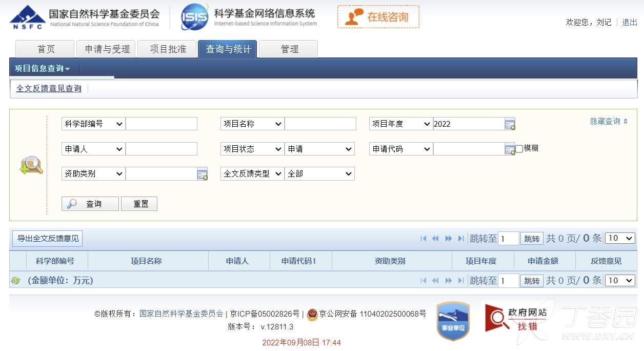
Task: Open the 项目批准 tab
Action: [x=168, y=49]
